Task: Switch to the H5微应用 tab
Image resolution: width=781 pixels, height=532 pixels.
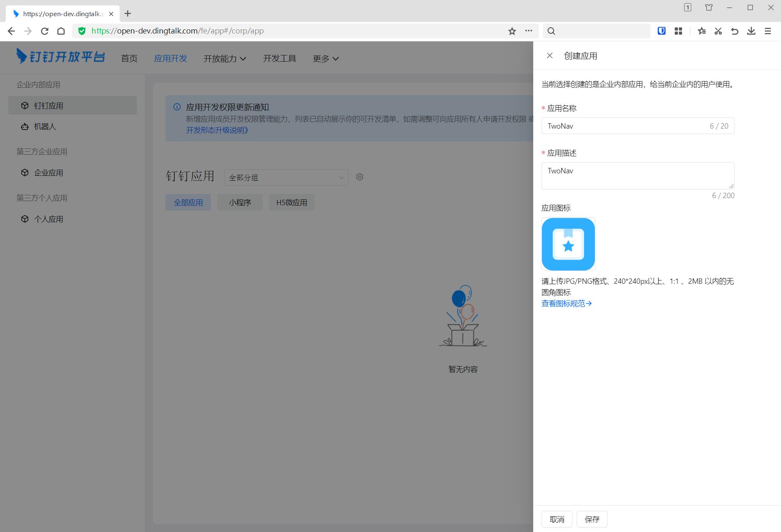Action: pyautogui.click(x=292, y=203)
